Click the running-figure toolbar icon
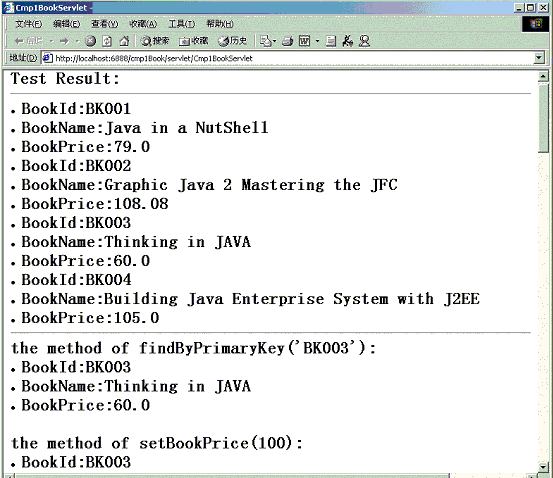Viewport: 553px width, 478px height. click(x=347, y=41)
